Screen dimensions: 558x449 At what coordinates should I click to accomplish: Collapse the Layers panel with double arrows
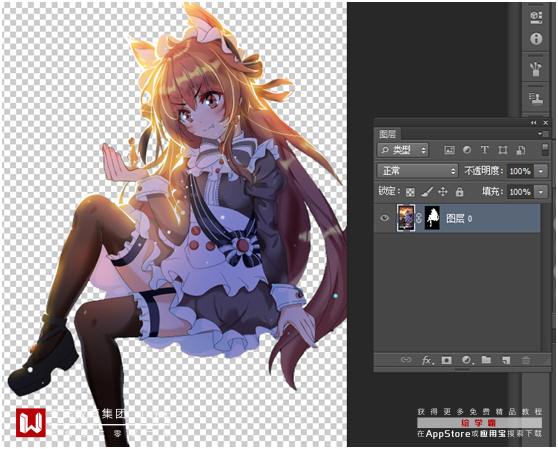(533, 122)
